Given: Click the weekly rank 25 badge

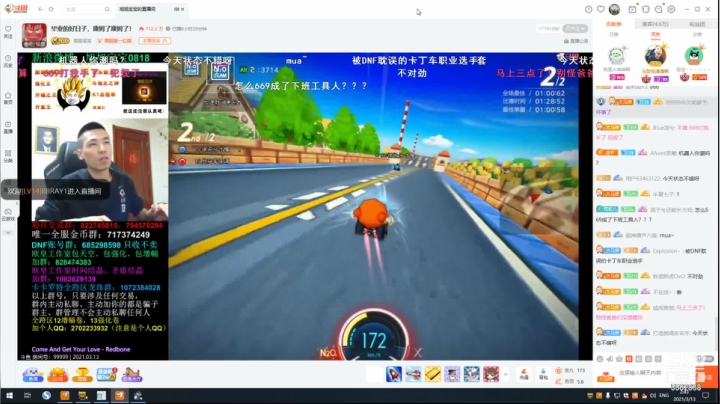Looking at the screenshot, I should pos(155,41).
